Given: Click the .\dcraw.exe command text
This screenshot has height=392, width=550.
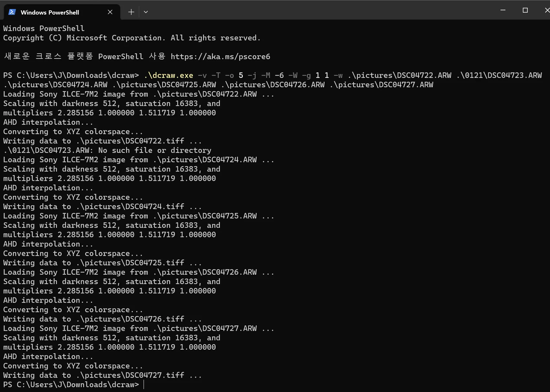Looking at the screenshot, I should pyautogui.click(x=168, y=75).
